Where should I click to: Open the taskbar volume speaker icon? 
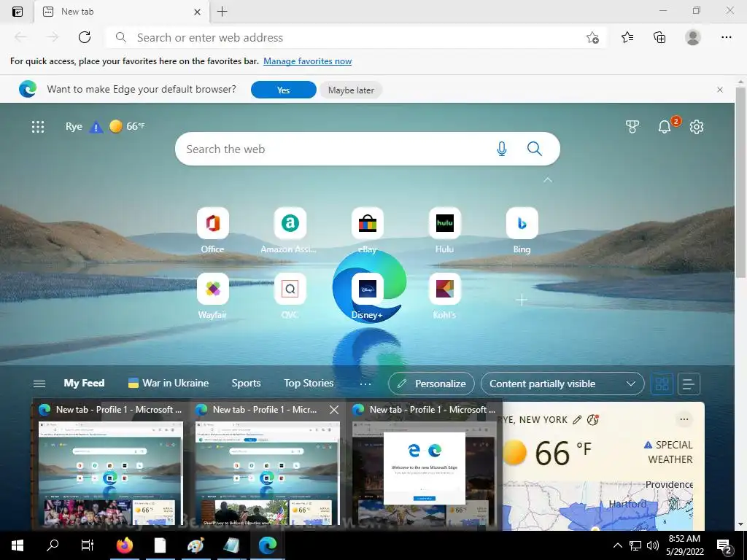653,545
